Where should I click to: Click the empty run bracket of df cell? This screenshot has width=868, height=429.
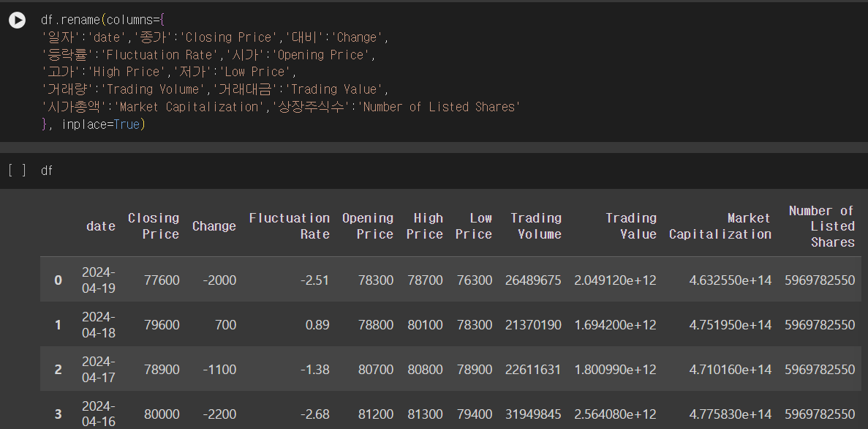point(17,170)
